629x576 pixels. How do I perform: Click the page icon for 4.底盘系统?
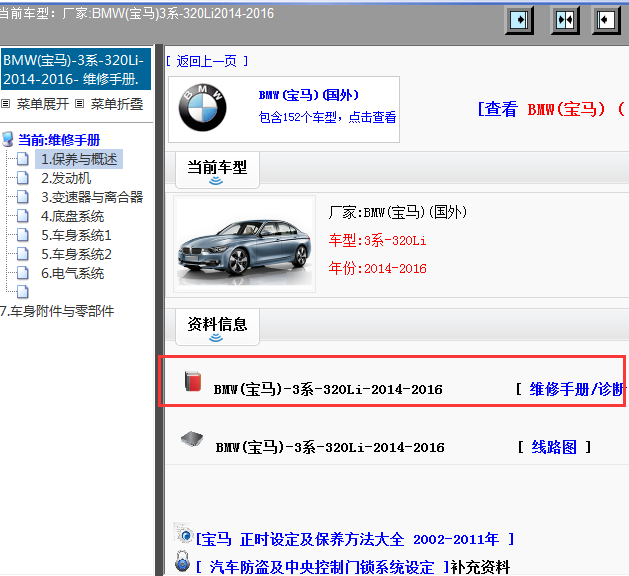pyautogui.click(x=23, y=216)
